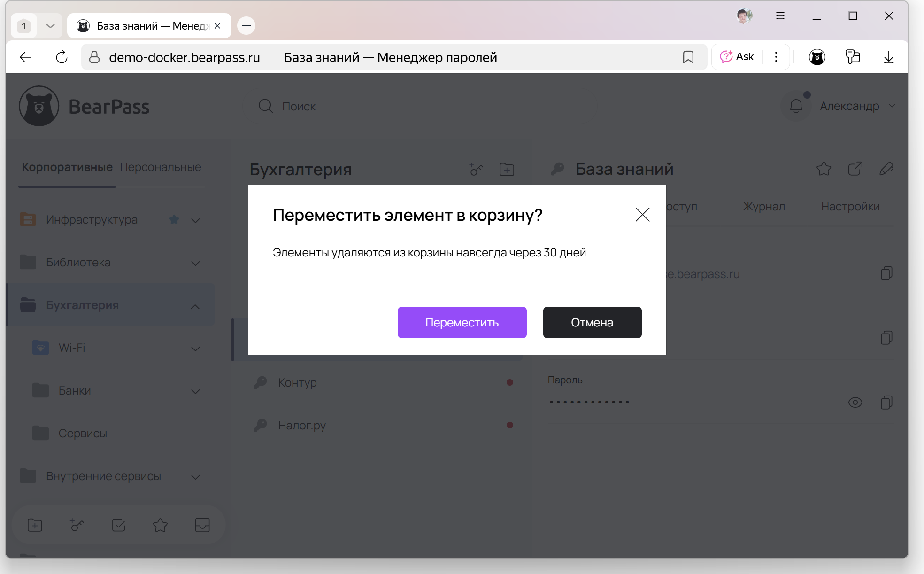Click the star next to Инфраструктура folder
924x574 pixels.
[x=174, y=219]
